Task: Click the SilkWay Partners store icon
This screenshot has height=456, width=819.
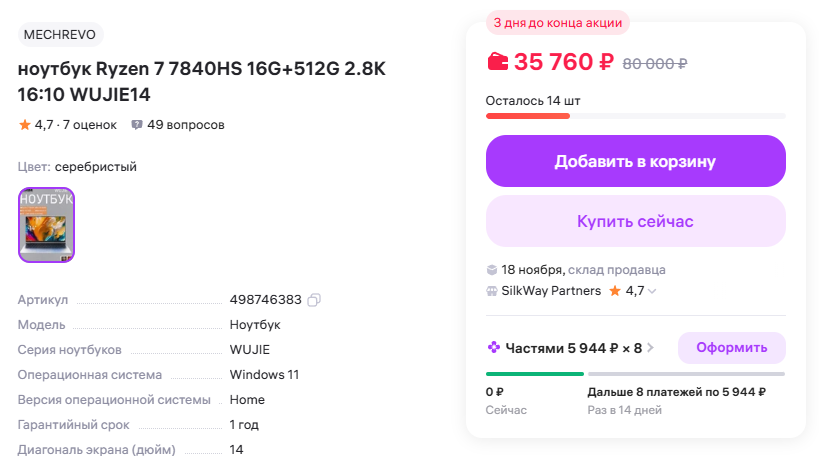Action: [492, 291]
